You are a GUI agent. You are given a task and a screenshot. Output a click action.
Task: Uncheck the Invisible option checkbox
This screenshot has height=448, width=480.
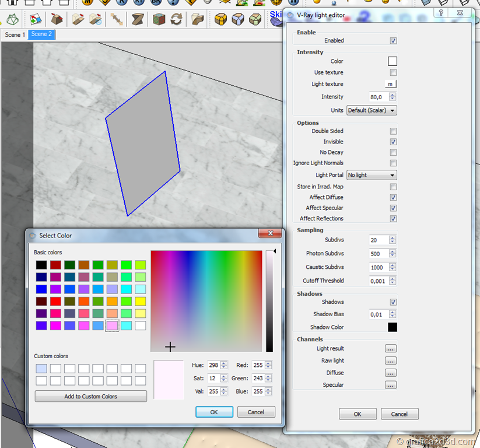click(393, 142)
